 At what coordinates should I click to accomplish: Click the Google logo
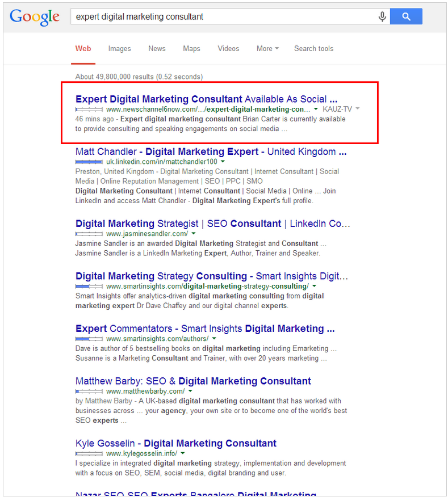(34, 17)
